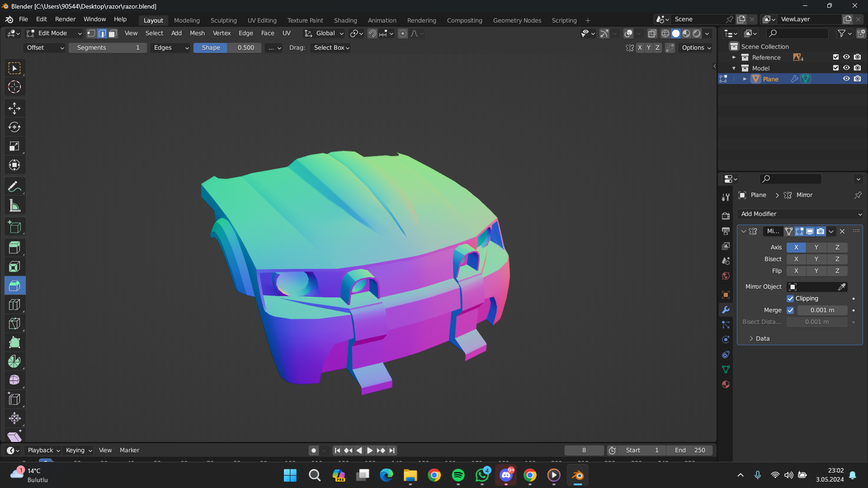This screenshot has width=868, height=488.
Task: Select the Rotate tool
Action: tap(14, 127)
